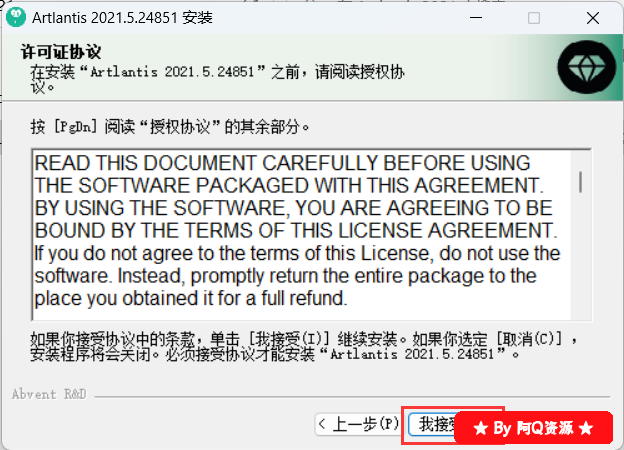The height and width of the screenshot is (450, 624).
Task: Click the "BOUND BY THE TERMS" license line
Action: [296, 231]
